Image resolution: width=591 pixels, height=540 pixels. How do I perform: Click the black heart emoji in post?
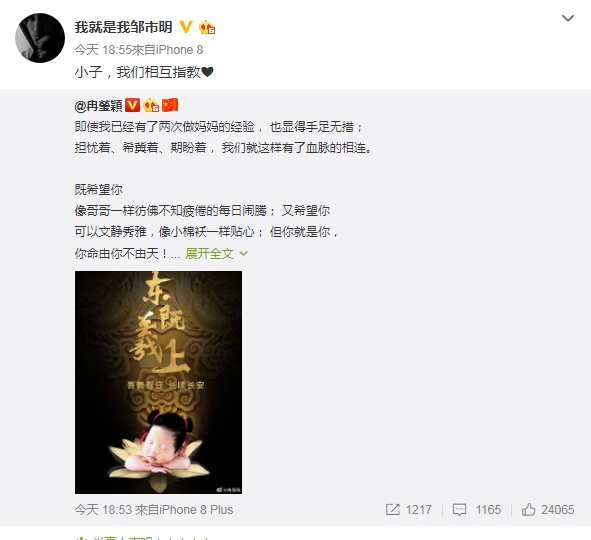pos(207,72)
